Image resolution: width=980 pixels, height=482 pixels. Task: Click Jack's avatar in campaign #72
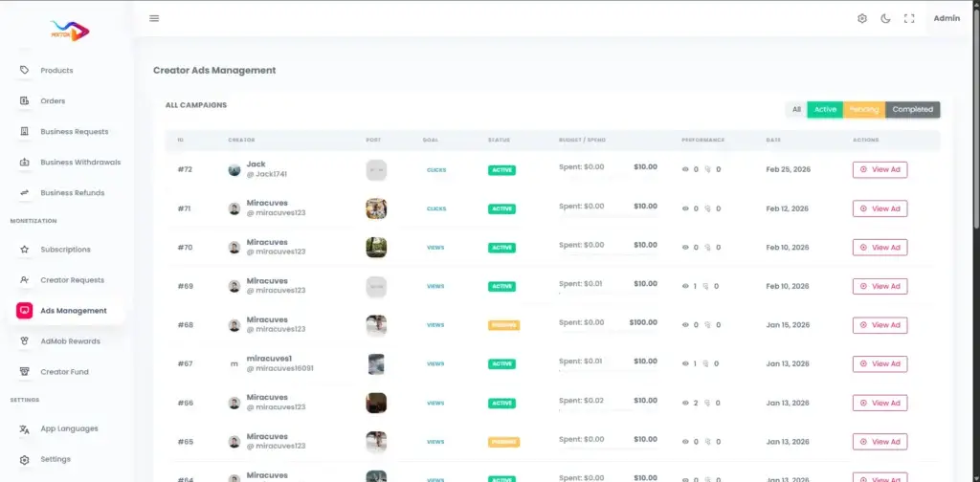coord(234,170)
